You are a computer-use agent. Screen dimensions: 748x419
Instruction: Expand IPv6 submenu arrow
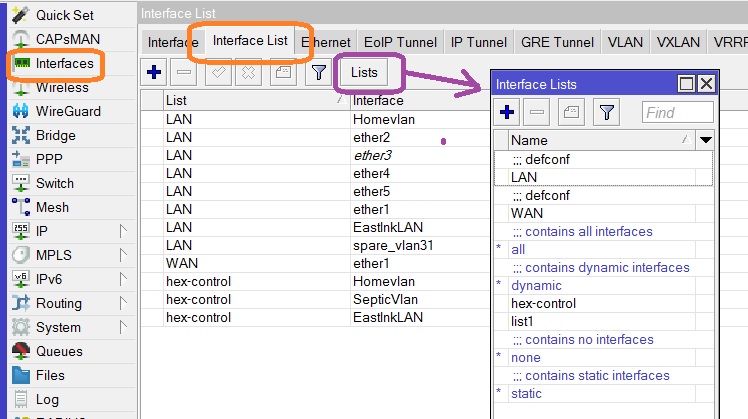point(123,279)
